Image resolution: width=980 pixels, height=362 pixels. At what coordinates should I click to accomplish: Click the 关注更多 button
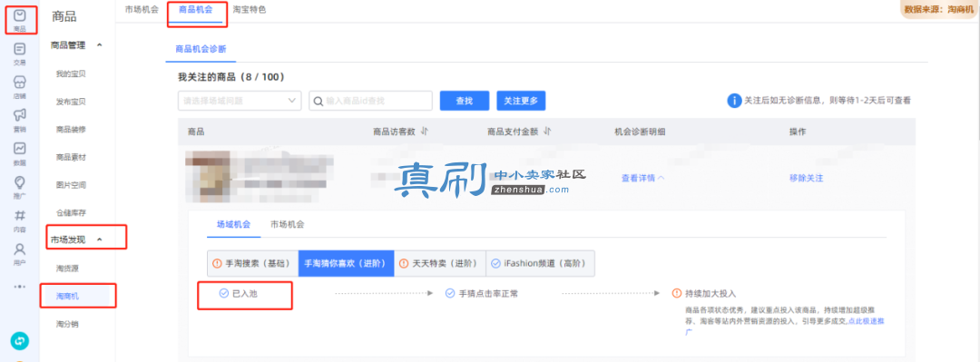tap(521, 101)
